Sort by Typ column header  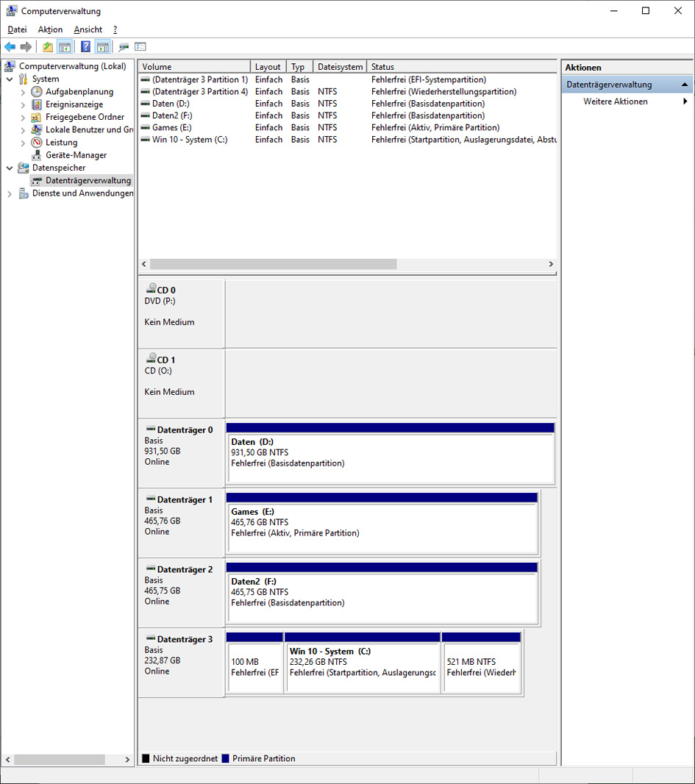[299, 66]
